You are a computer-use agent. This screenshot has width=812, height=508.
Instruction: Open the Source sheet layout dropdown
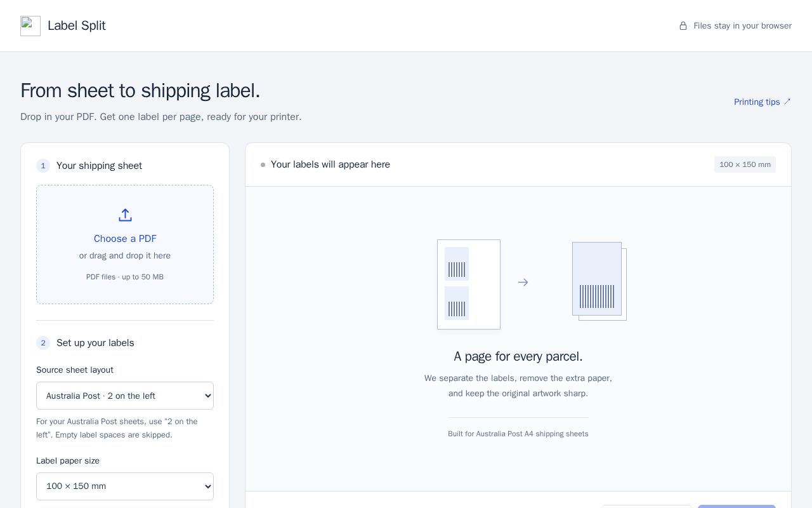pyautogui.click(x=125, y=396)
